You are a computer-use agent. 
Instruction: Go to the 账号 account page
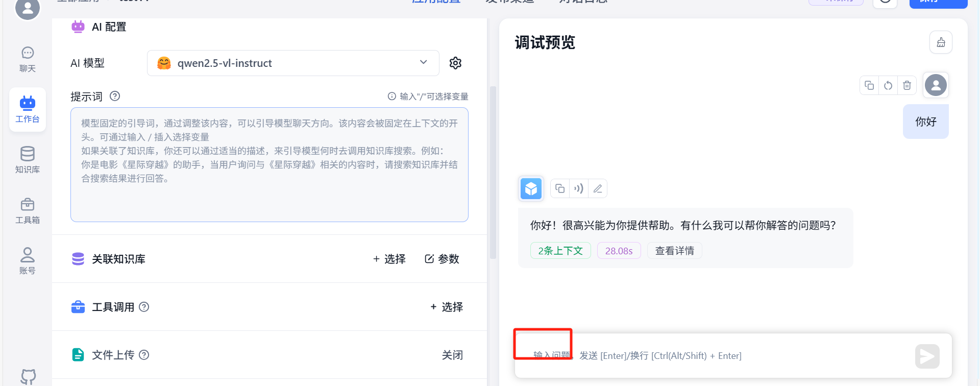coord(28,261)
